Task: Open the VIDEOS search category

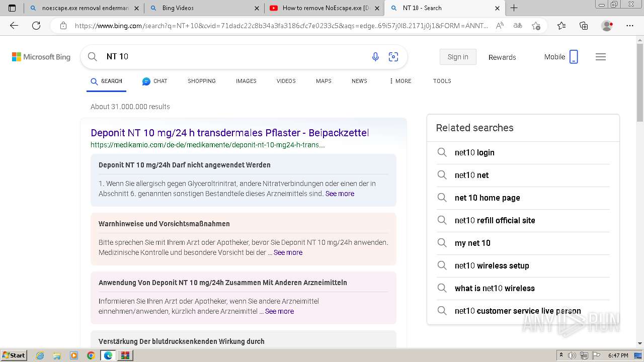Action: click(286, 81)
